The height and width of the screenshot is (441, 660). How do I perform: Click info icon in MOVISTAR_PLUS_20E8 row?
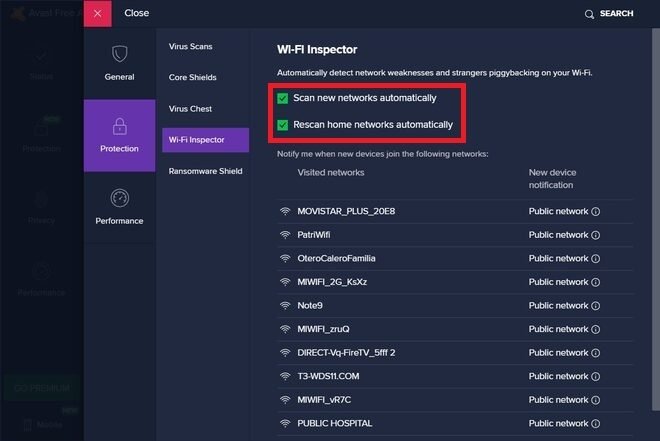click(596, 211)
